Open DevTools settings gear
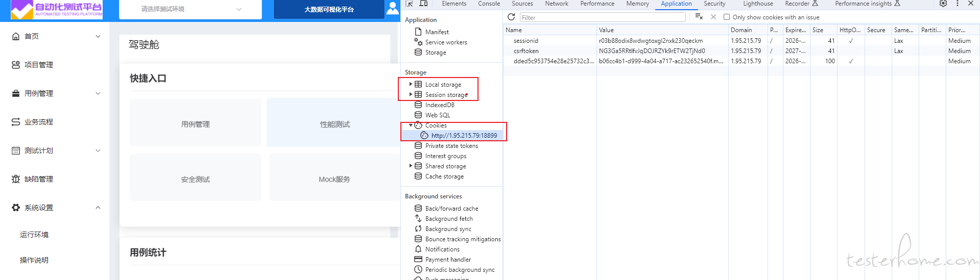This screenshot has width=980, height=280. (x=943, y=4)
